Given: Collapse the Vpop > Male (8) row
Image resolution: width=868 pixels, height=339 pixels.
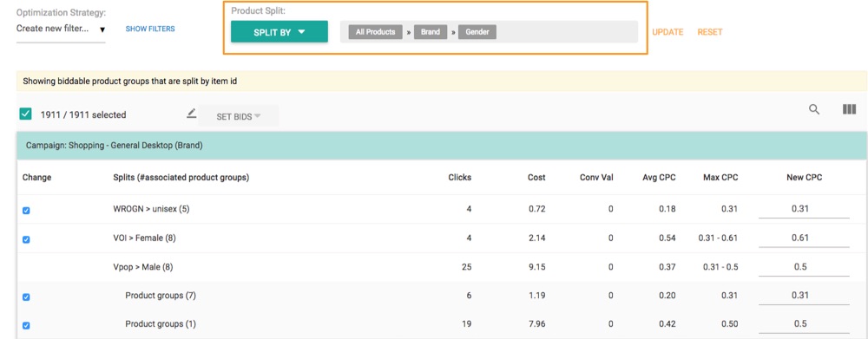Looking at the screenshot, I should click(143, 267).
